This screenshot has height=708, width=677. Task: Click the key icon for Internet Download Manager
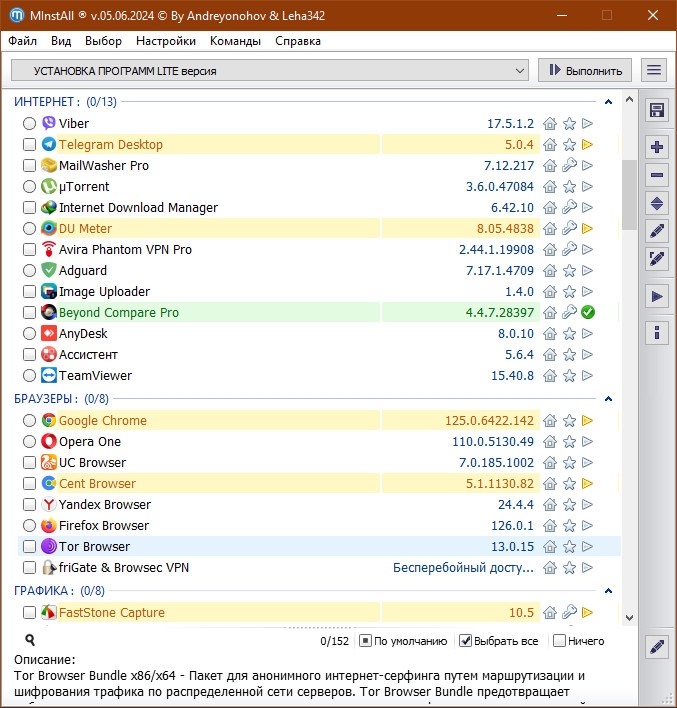(569, 207)
